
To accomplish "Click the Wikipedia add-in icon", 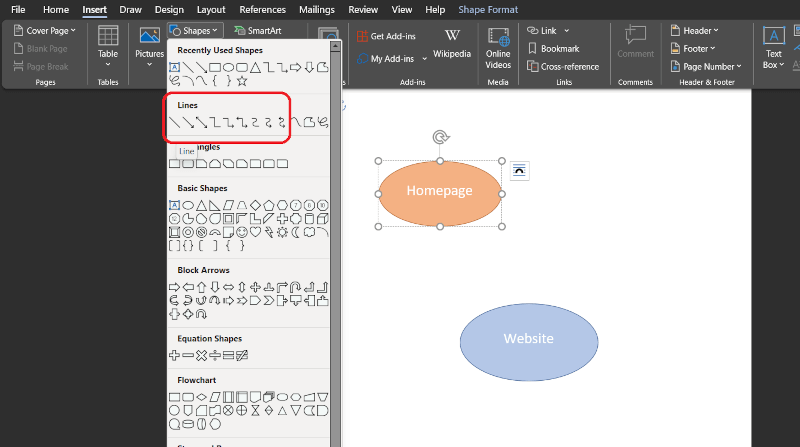I will (x=452, y=44).
